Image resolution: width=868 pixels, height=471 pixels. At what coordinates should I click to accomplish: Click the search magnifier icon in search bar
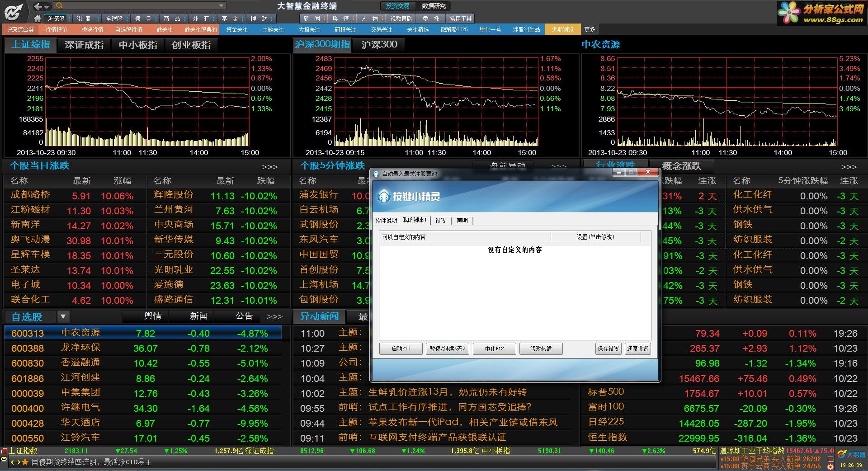tap(59, 6)
